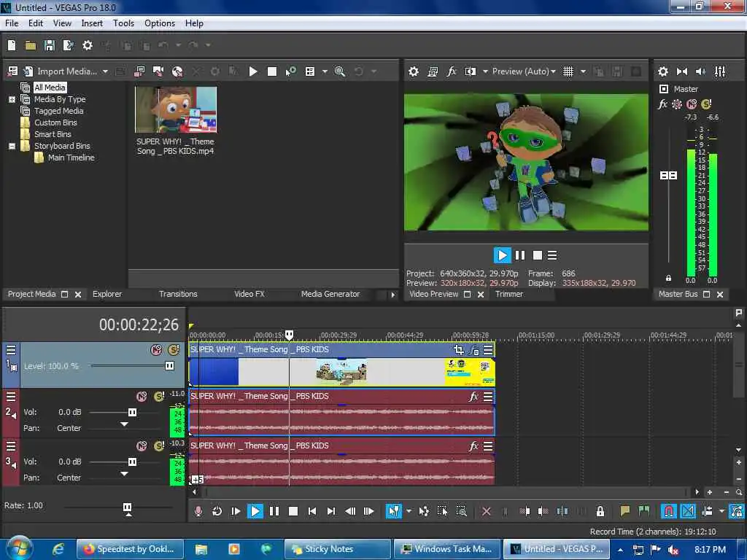Select Tagged Media bin
Image resolution: width=747 pixels, height=560 pixels.
pos(58,111)
